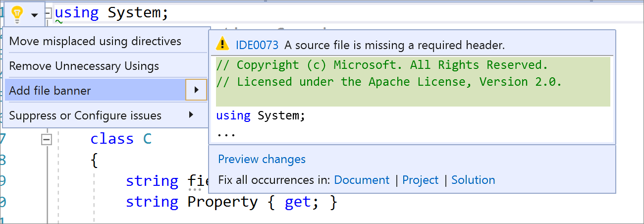This screenshot has width=644, height=224.
Task: Click the warning triangle icon beside IDE0073
Action: 222,45
